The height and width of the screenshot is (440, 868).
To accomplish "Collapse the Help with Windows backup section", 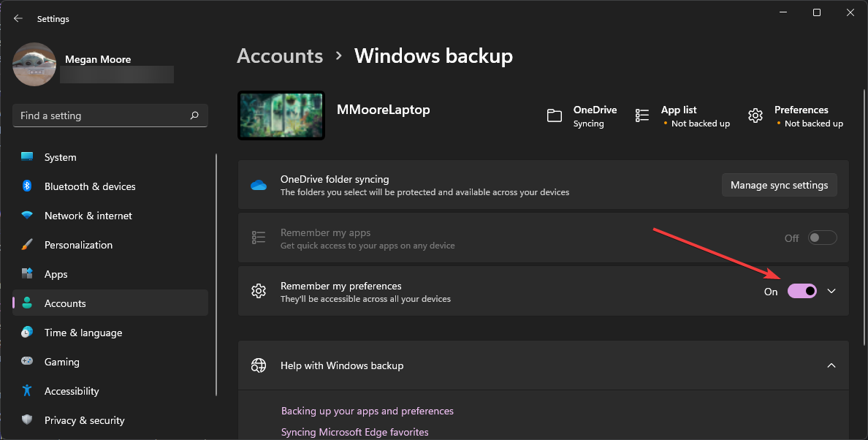I will [x=831, y=365].
